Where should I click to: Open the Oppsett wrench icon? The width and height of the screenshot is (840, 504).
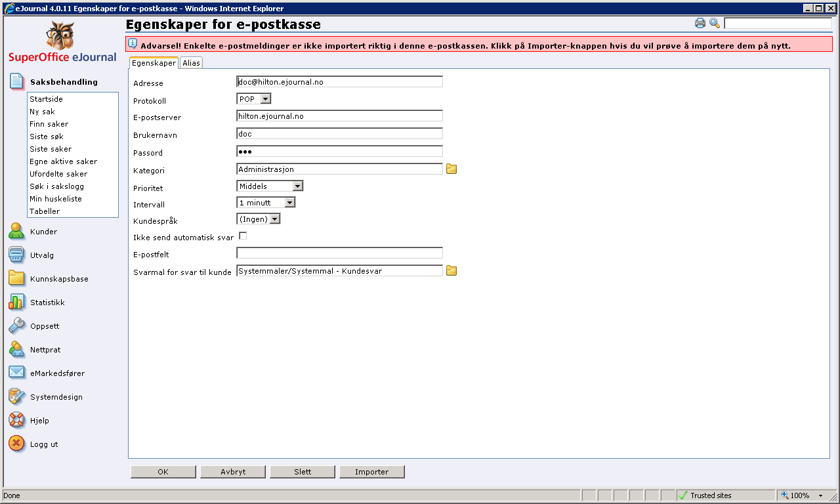[x=17, y=326]
